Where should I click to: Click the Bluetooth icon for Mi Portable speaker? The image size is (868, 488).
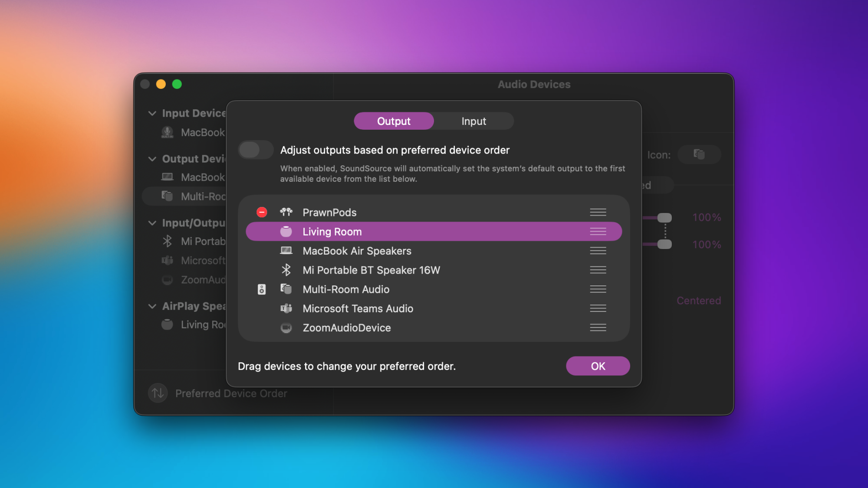click(x=286, y=270)
